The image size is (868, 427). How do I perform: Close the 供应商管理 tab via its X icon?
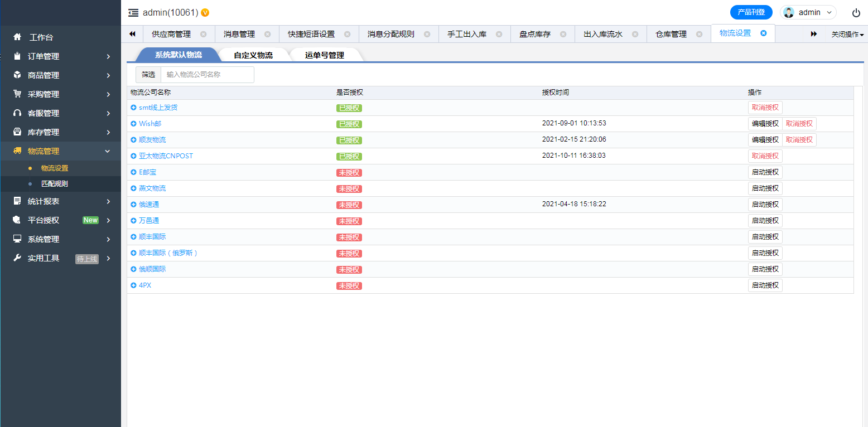coord(203,34)
